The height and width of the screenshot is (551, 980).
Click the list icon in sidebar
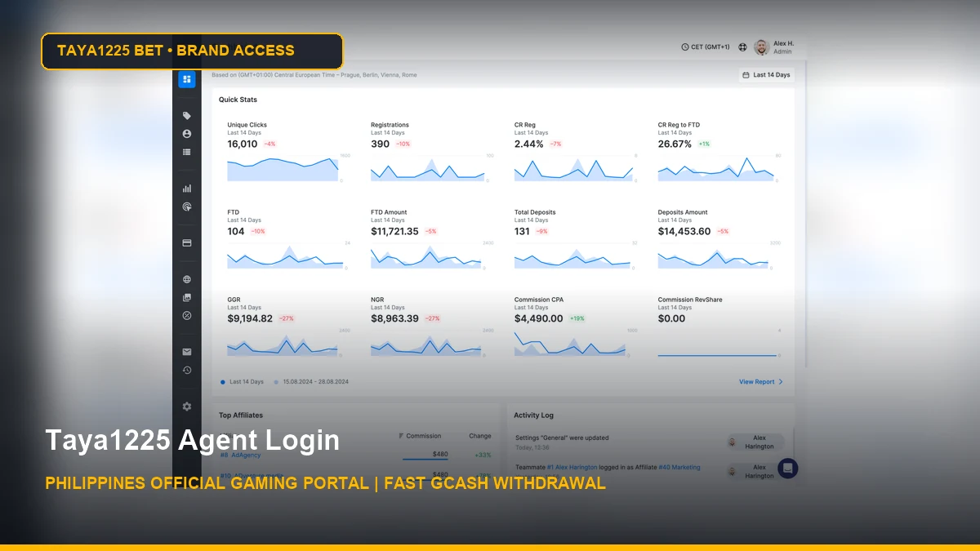[187, 152]
